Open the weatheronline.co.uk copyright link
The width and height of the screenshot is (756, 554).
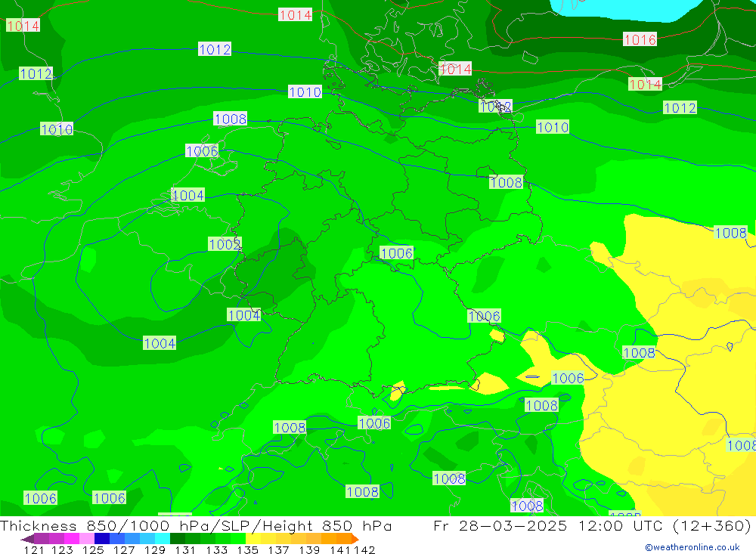pyautogui.click(x=692, y=547)
